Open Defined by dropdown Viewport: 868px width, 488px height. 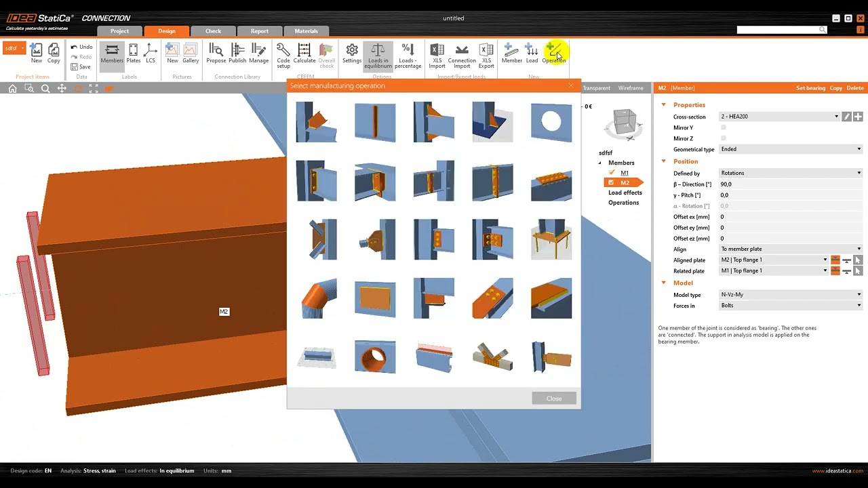pos(791,173)
